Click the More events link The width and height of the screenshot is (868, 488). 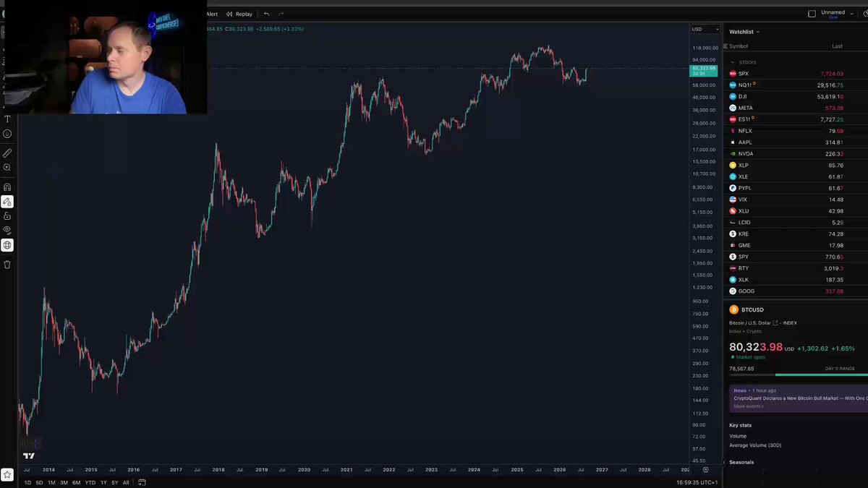coord(748,406)
